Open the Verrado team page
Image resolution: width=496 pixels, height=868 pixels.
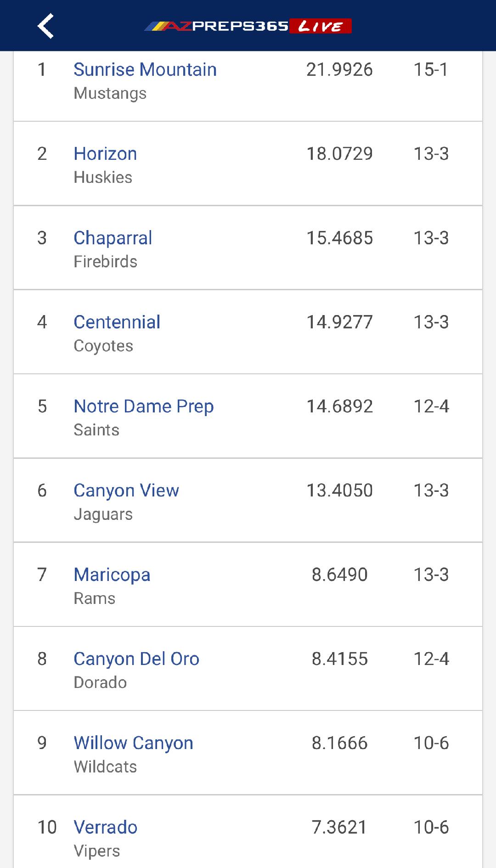pos(105,827)
